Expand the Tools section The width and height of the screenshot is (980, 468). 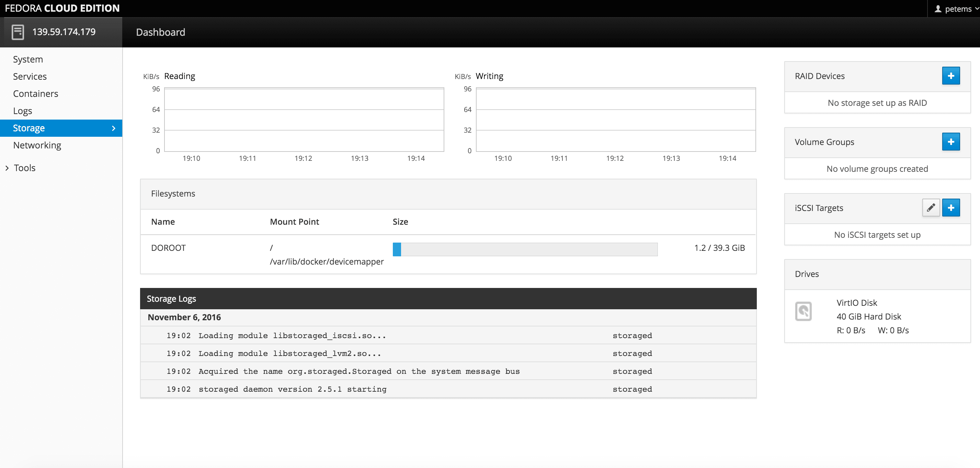pyautogui.click(x=24, y=168)
